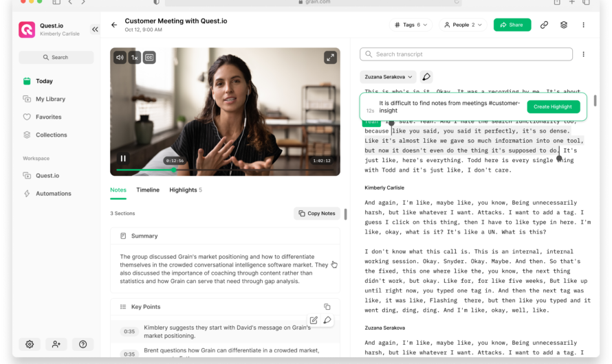Open the help question mark icon
This screenshot has width=612, height=364.
click(83, 344)
